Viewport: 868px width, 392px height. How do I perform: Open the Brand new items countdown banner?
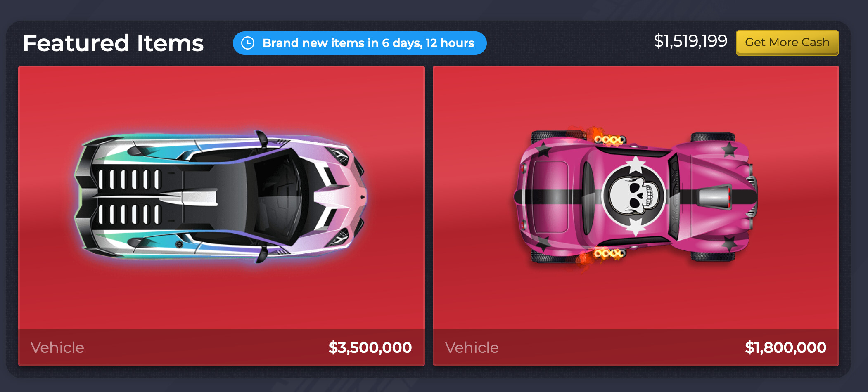360,43
